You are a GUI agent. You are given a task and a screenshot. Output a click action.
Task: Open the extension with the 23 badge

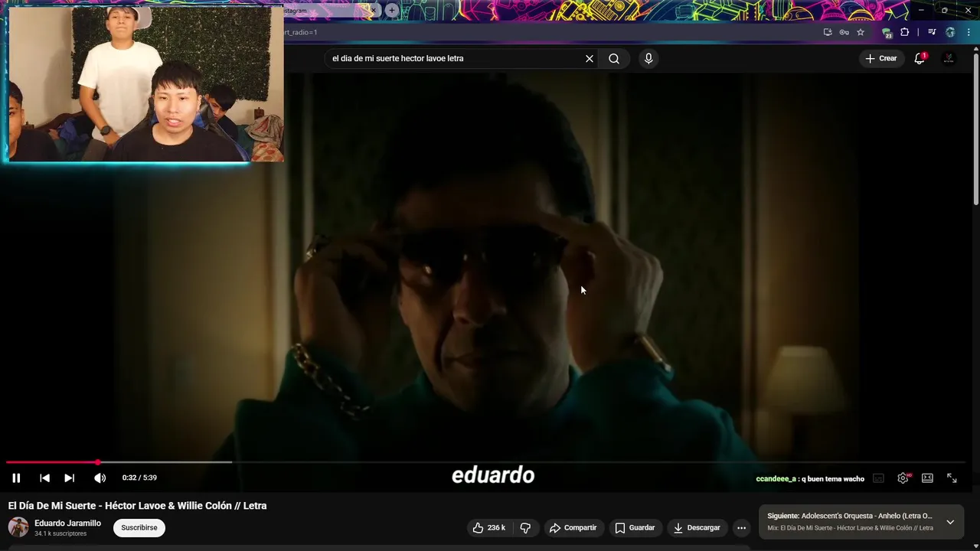point(887,33)
